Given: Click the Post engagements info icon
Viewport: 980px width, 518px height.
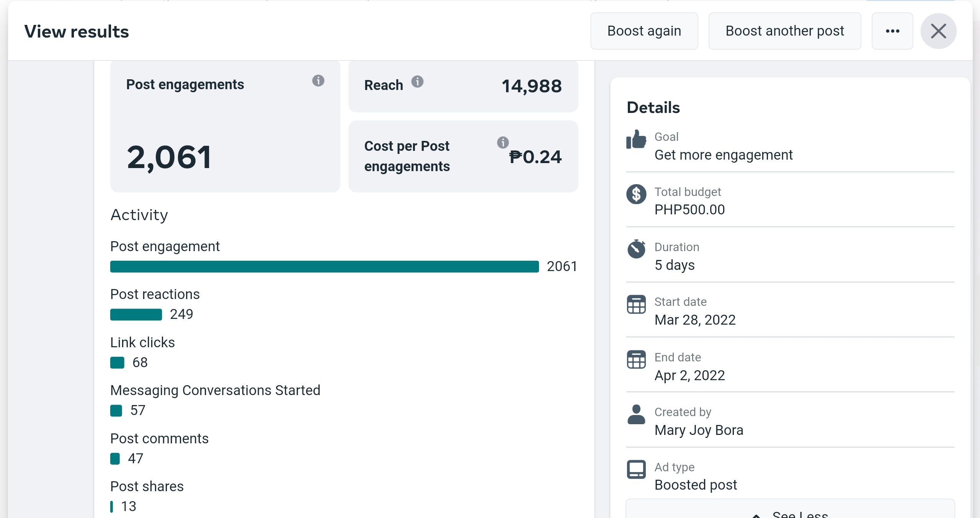Looking at the screenshot, I should (x=318, y=81).
